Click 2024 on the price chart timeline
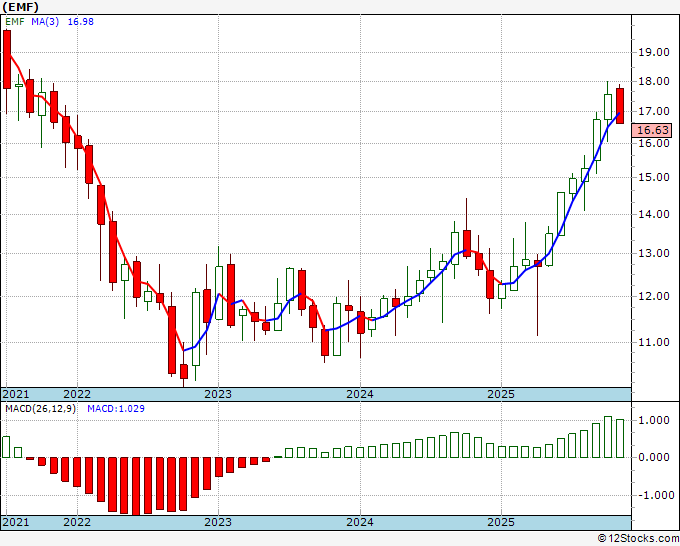This screenshot has width=680, height=546. (x=360, y=394)
